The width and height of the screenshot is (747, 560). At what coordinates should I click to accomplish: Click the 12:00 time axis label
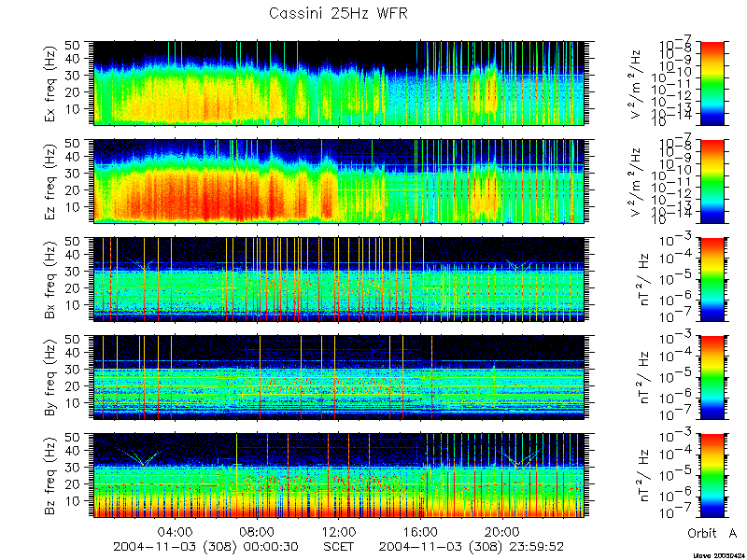pyautogui.click(x=339, y=531)
